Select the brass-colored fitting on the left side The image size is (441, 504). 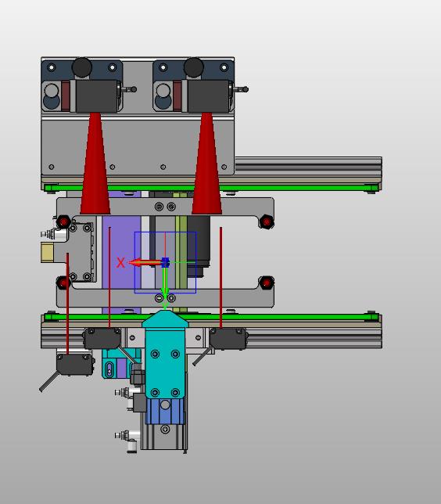click(x=48, y=253)
